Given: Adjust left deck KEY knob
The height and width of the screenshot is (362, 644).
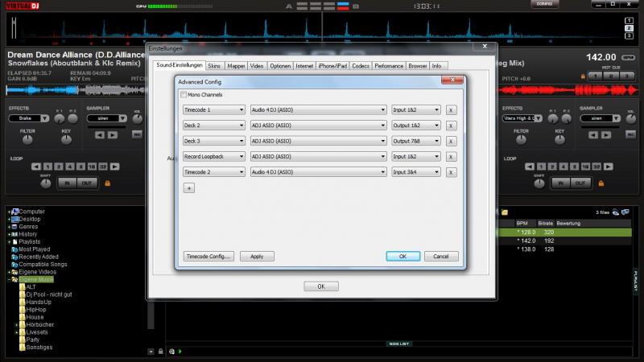Looking at the screenshot, I should pos(66,140).
